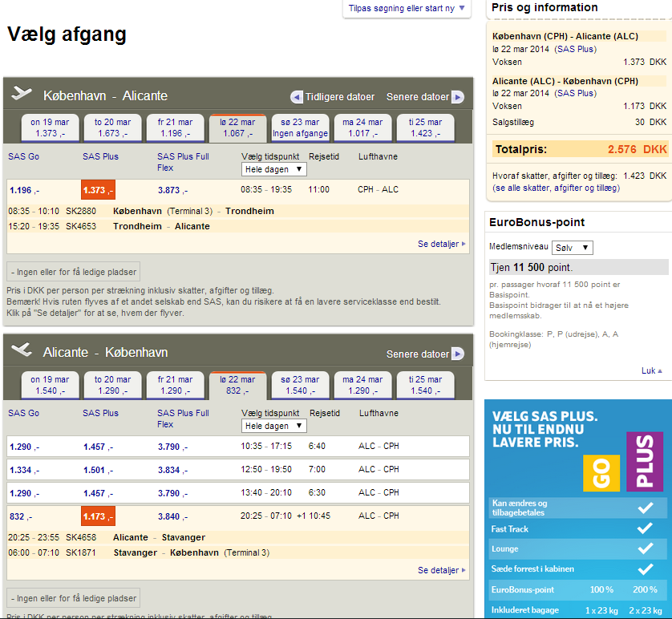This screenshot has width=672, height=619.
Task: Select outbound date tab ma 24 mar
Action: point(358,127)
